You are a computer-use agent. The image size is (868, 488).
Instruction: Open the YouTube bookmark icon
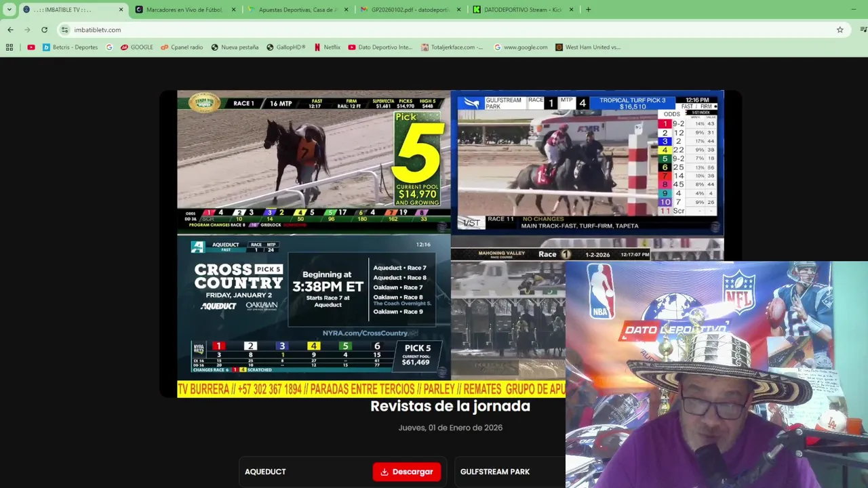(31, 47)
